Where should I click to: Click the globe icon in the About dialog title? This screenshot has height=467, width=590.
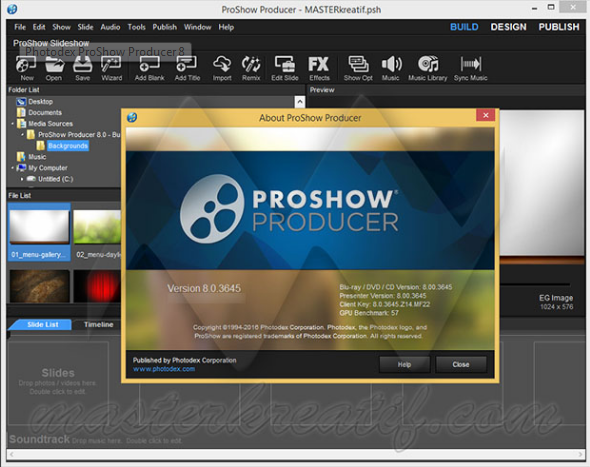132,117
